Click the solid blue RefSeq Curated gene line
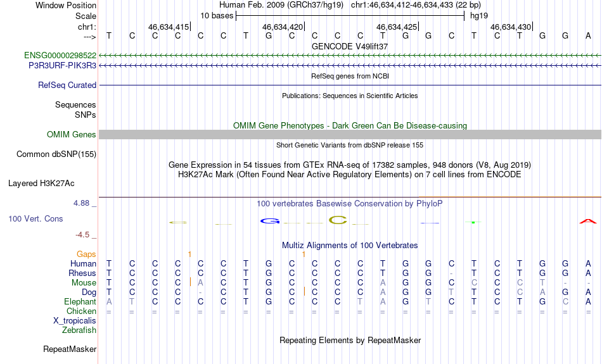This screenshot has height=364, width=602. click(350, 85)
